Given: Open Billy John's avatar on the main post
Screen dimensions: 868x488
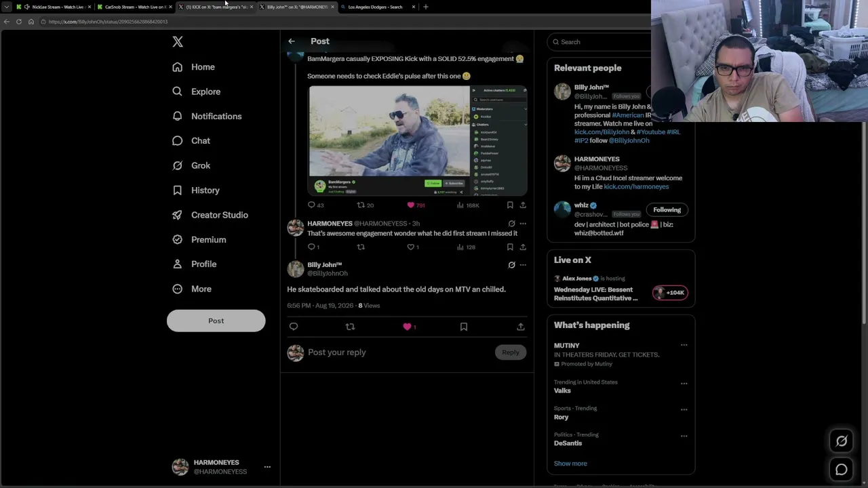Looking at the screenshot, I should tap(296, 269).
